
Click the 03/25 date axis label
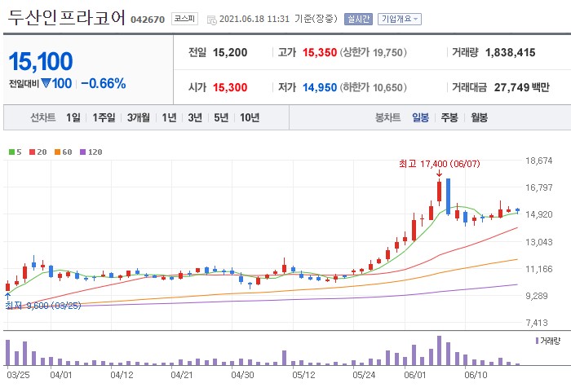[x=19, y=375]
